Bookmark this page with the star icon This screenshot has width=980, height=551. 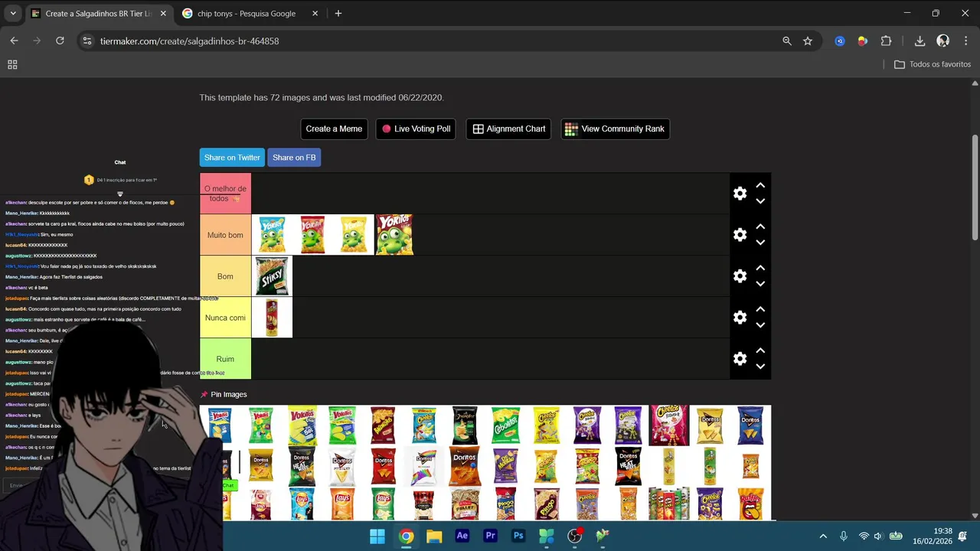[808, 41]
